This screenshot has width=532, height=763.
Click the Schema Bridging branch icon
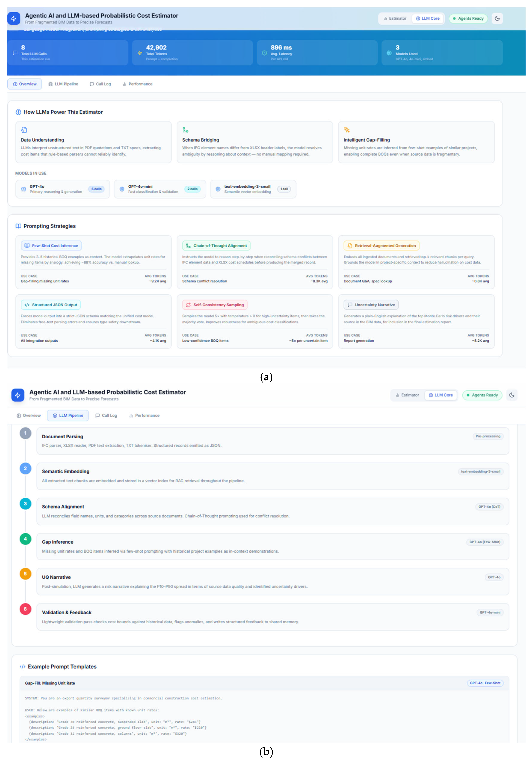pos(185,130)
